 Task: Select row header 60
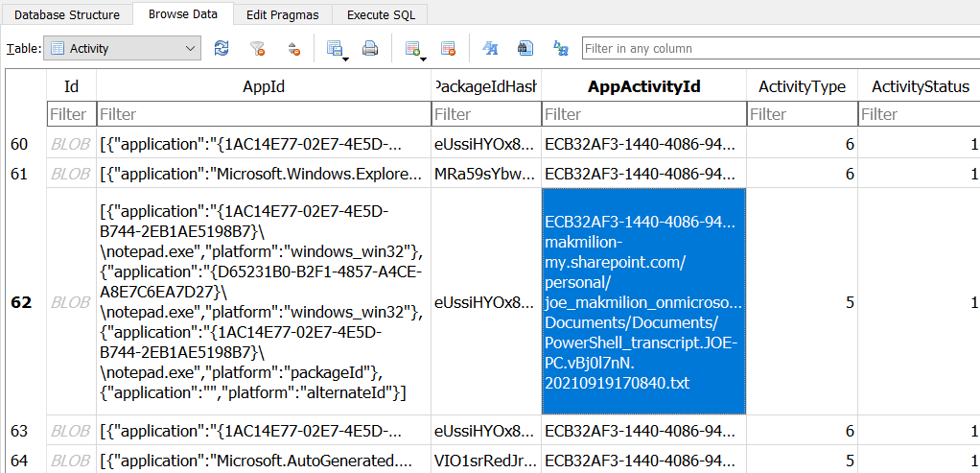[26, 145]
